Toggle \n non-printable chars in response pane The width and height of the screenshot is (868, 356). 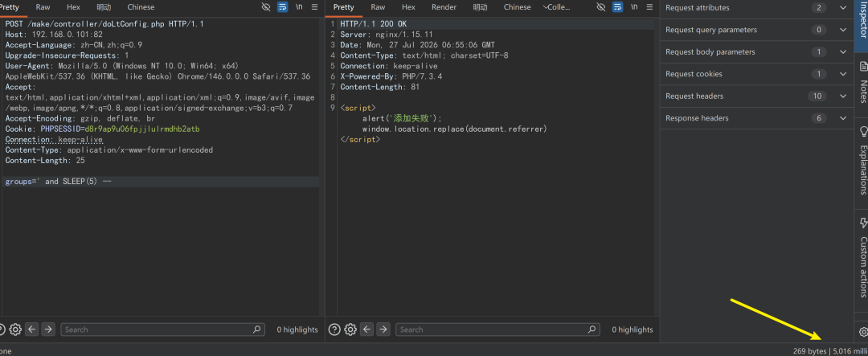coord(634,7)
